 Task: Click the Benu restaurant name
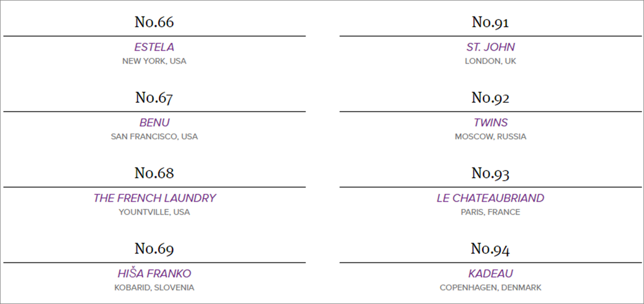tap(154, 123)
